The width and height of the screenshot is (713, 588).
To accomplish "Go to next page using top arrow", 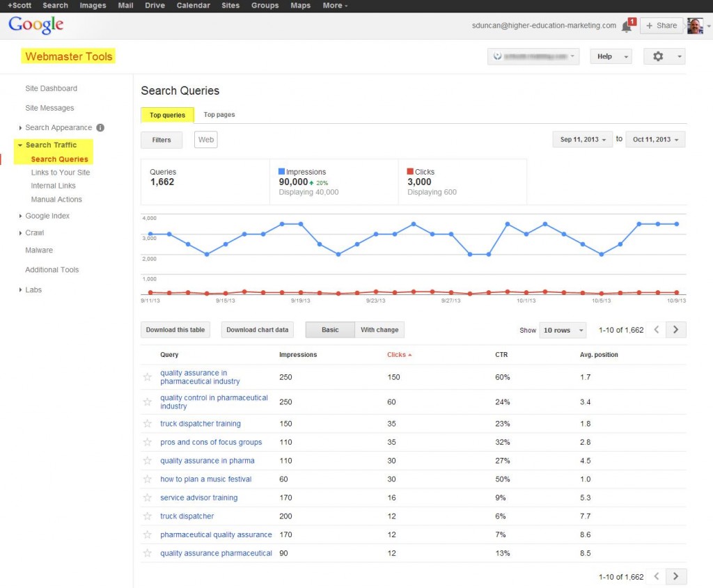I will pos(675,330).
